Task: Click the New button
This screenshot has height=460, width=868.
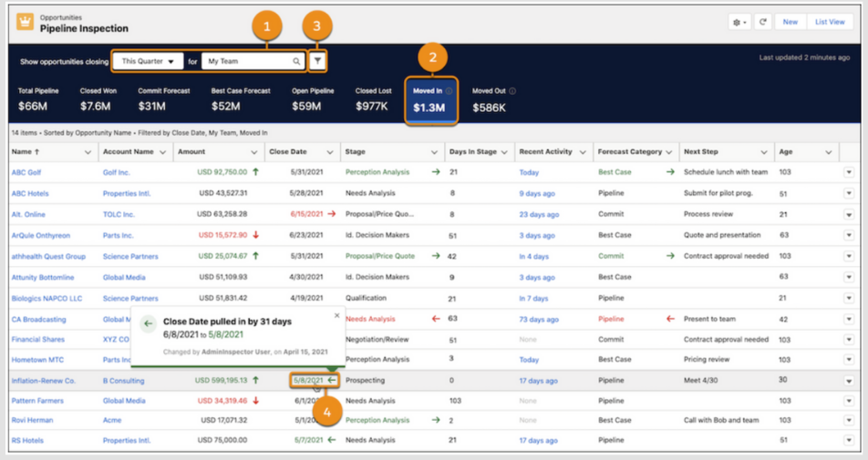Action: (790, 22)
